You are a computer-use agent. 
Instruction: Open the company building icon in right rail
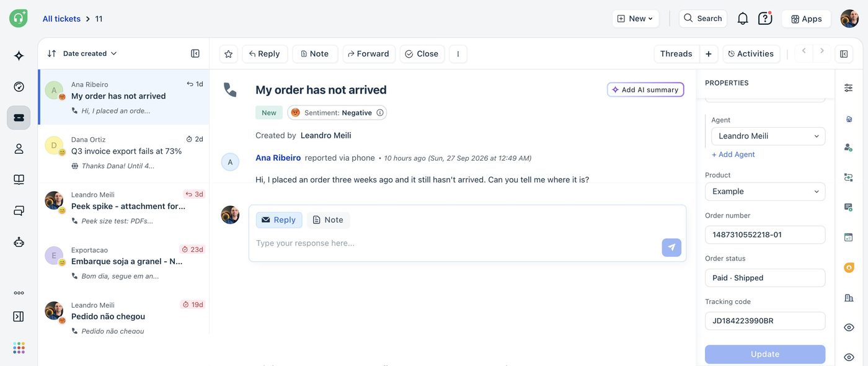(x=848, y=298)
